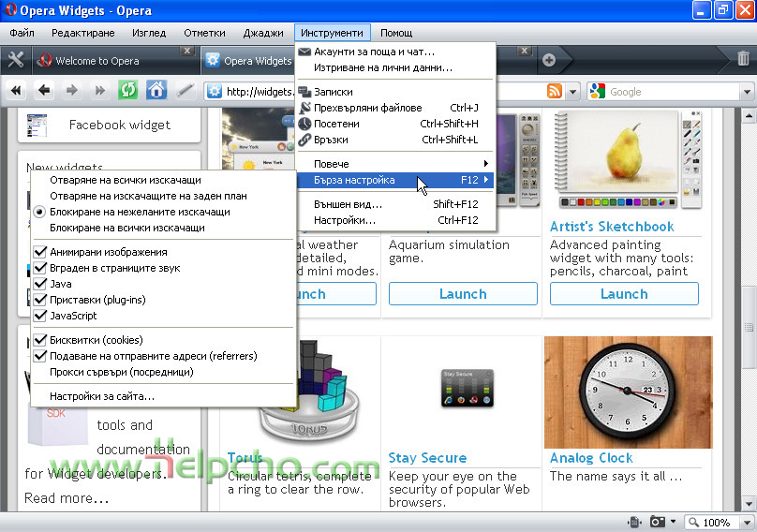
Task: Open the closed tabs trash icon
Action: [743, 59]
